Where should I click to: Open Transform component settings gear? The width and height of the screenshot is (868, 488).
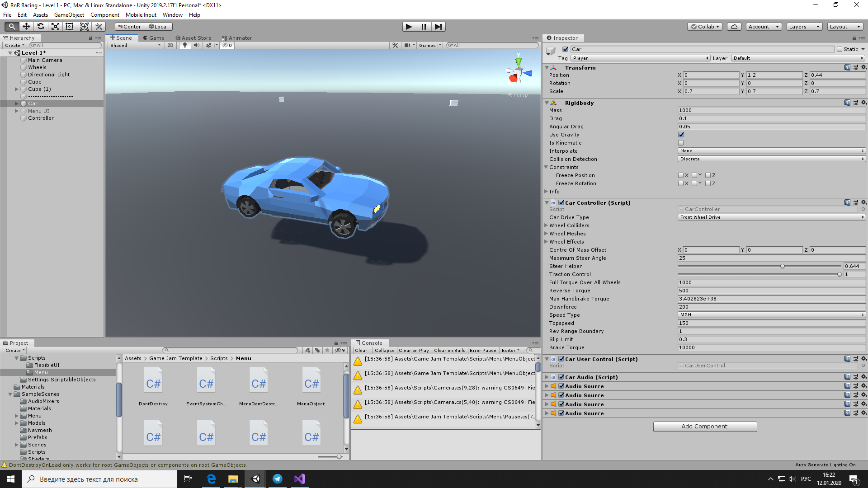864,67
